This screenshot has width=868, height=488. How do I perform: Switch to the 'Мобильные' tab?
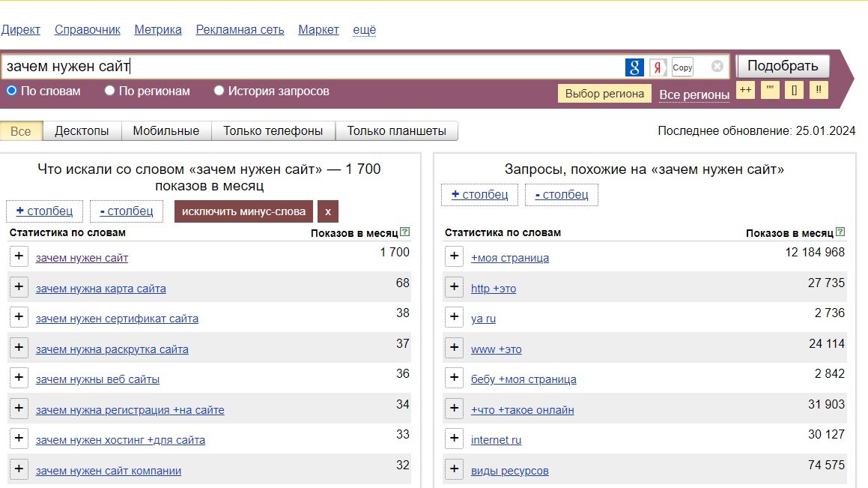pyautogui.click(x=166, y=131)
